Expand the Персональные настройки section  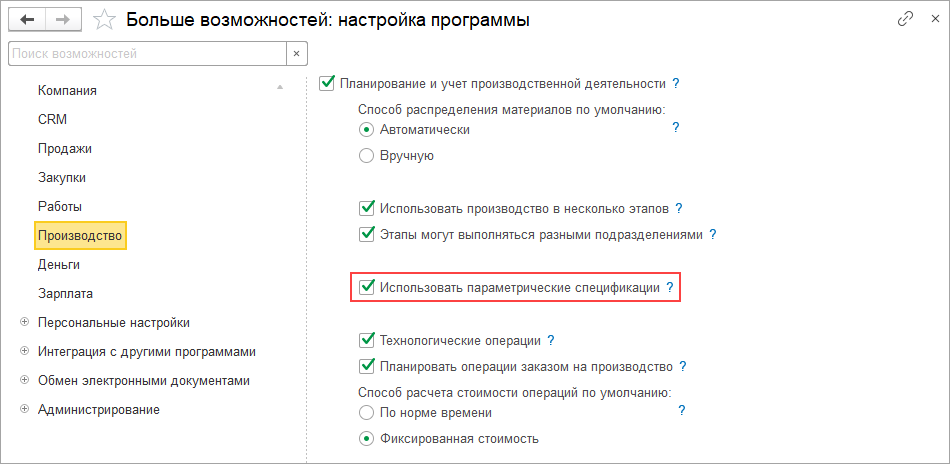pyautogui.click(x=24, y=323)
